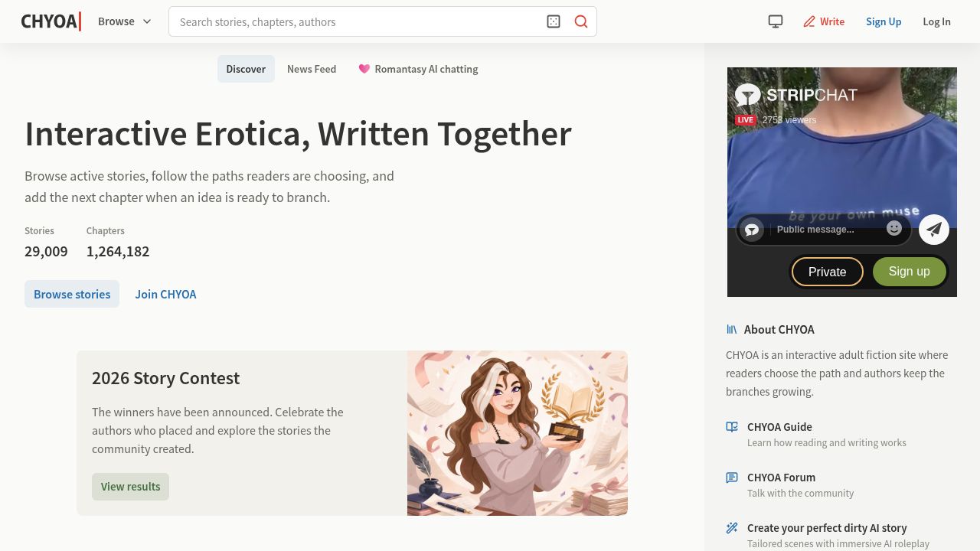Open the CHYOA Forum link
980x551 pixels.
click(781, 478)
